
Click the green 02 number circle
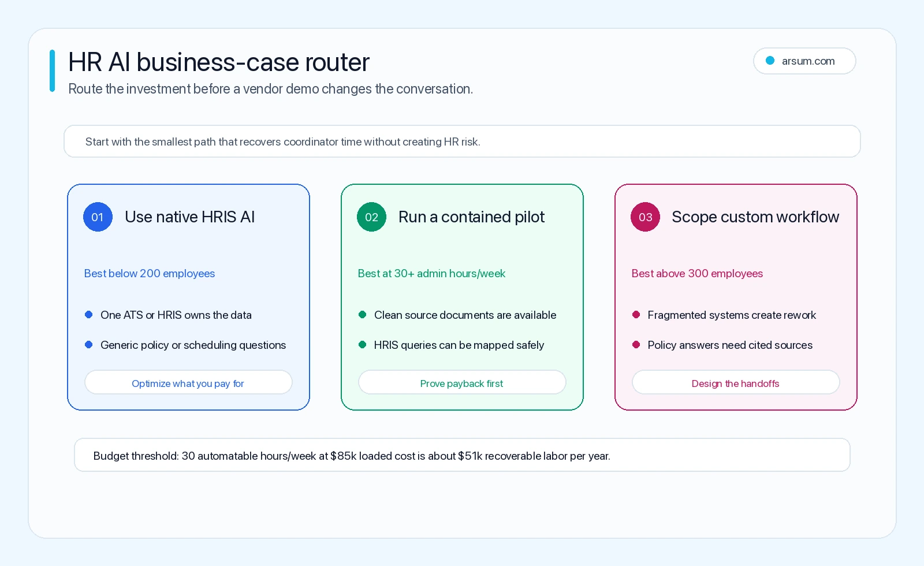pos(371,217)
